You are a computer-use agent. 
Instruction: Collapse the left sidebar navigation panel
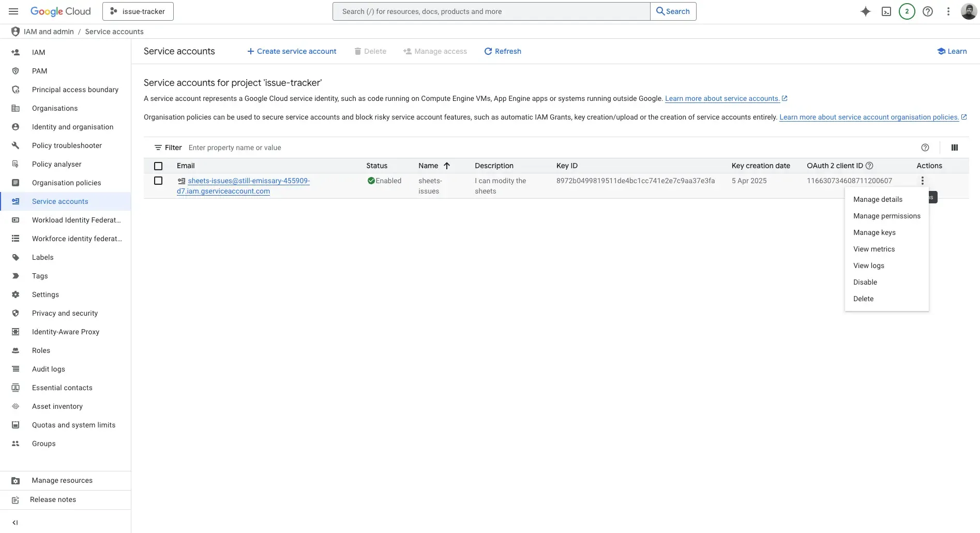(x=15, y=522)
